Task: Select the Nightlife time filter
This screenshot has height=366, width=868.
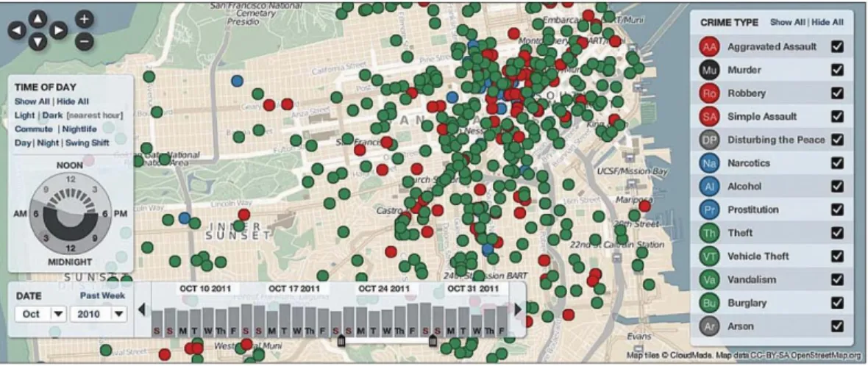Action: pyautogui.click(x=79, y=129)
